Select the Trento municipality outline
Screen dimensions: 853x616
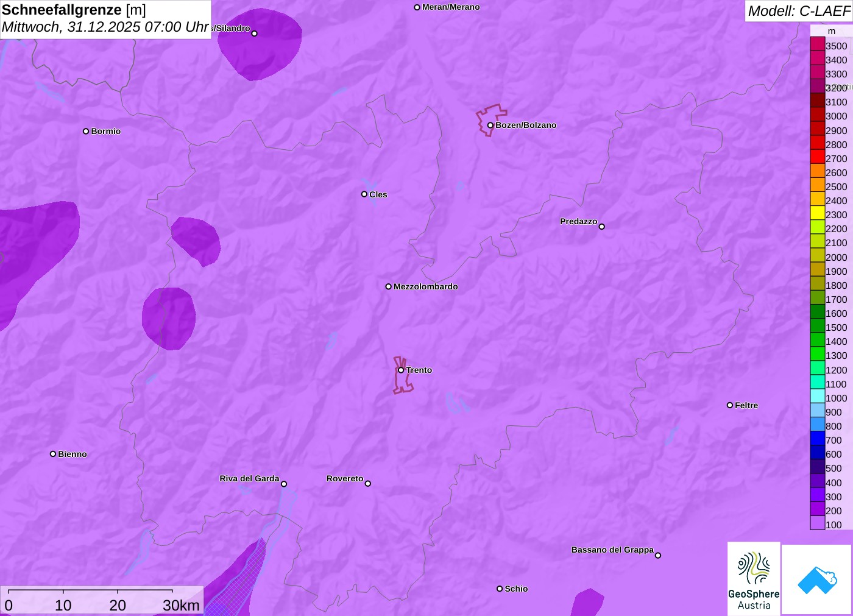(x=403, y=375)
